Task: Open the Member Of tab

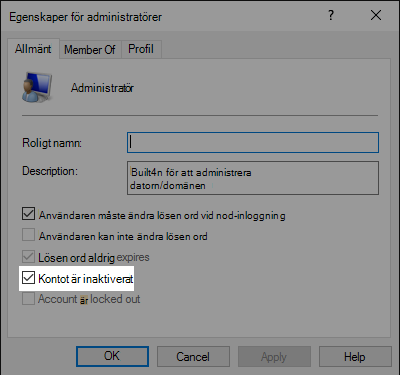Action: [x=90, y=50]
